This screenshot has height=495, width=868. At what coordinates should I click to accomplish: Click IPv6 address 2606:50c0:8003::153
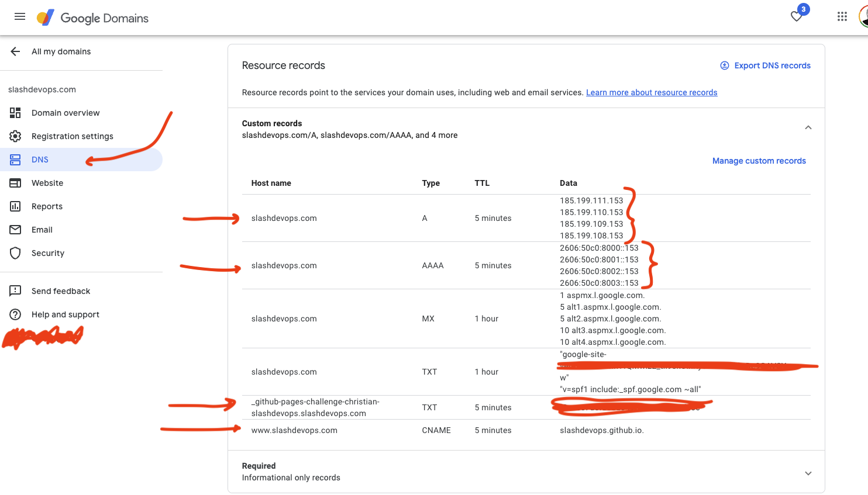click(x=599, y=283)
